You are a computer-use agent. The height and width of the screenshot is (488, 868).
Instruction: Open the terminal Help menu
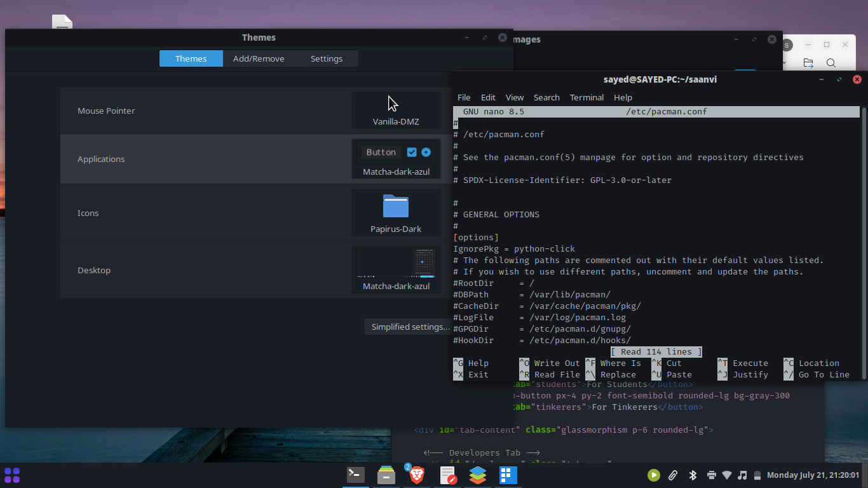[x=623, y=97]
